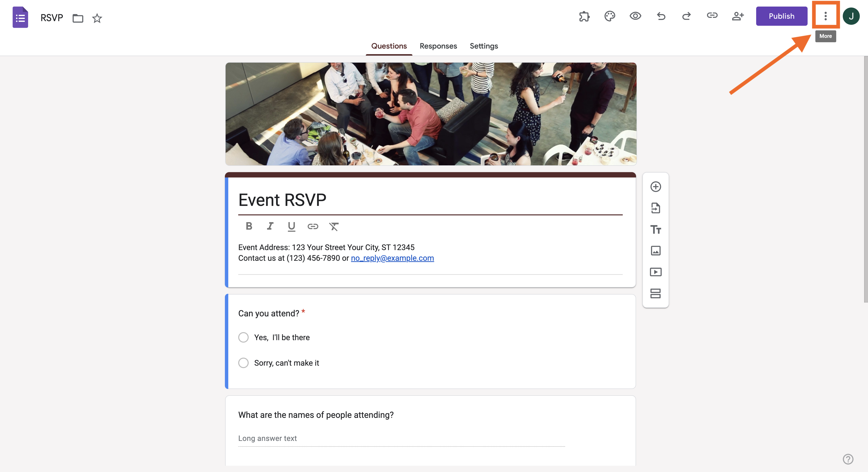Viewport: 868px width, 472px height.
Task: Select "Sorry, can't make it" radio option
Action: pyautogui.click(x=243, y=363)
